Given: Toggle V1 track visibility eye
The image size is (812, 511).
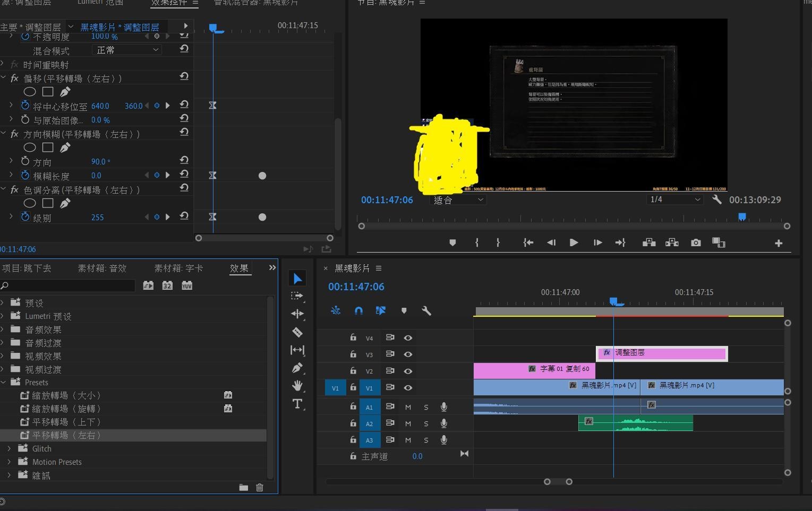Looking at the screenshot, I should coord(408,388).
